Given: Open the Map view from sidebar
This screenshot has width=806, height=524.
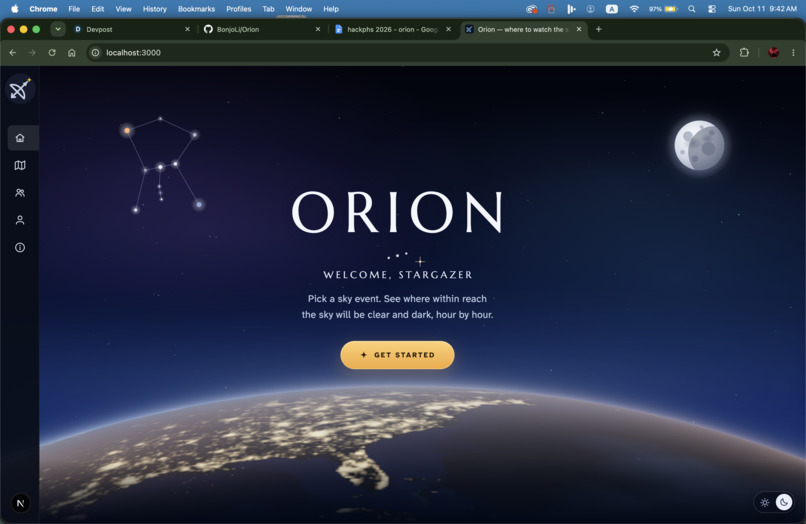Looking at the screenshot, I should click(20, 165).
